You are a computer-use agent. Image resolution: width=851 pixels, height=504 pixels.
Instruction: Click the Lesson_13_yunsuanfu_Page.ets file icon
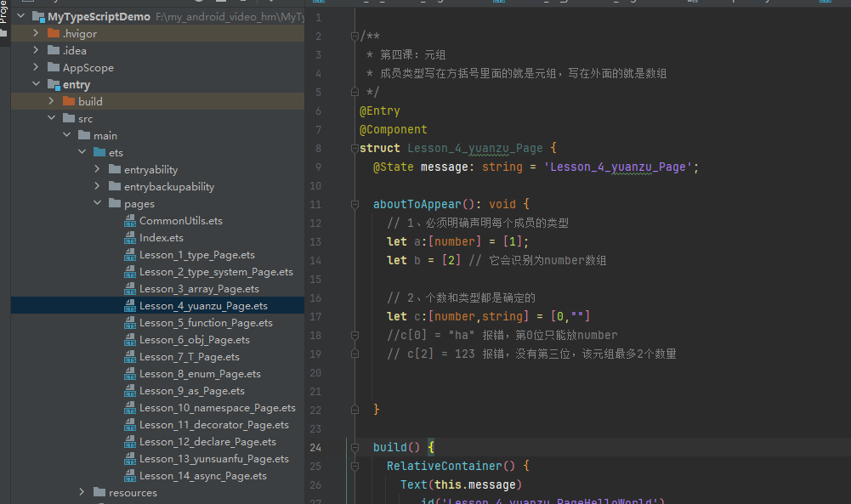tap(130, 458)
